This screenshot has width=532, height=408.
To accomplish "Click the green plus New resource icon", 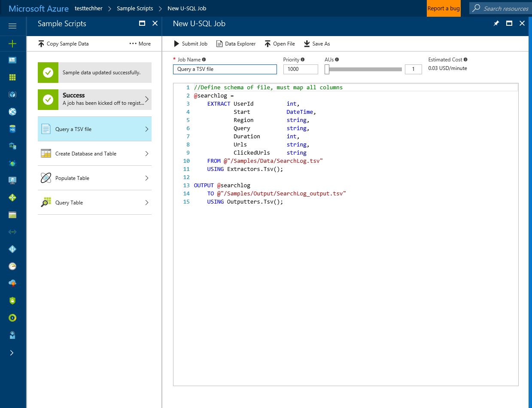I will 12,43.
